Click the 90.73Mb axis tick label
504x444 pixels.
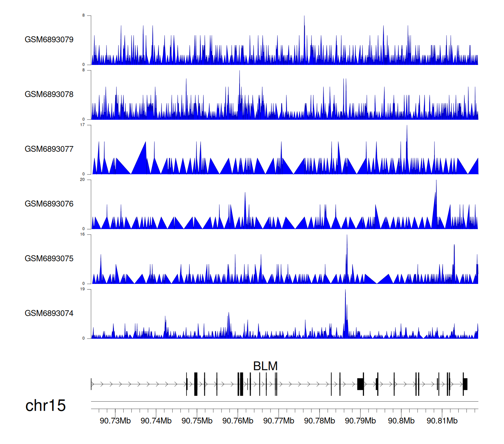coord(115,421)
